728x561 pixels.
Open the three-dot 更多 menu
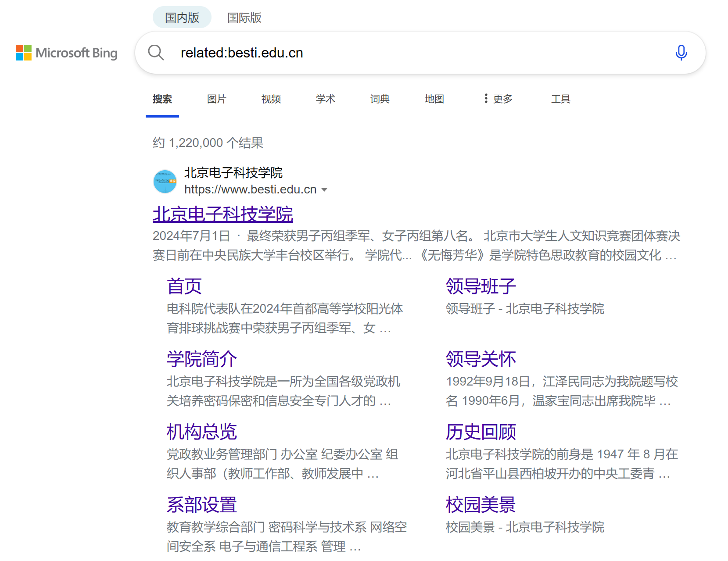(x=498, y=99)
